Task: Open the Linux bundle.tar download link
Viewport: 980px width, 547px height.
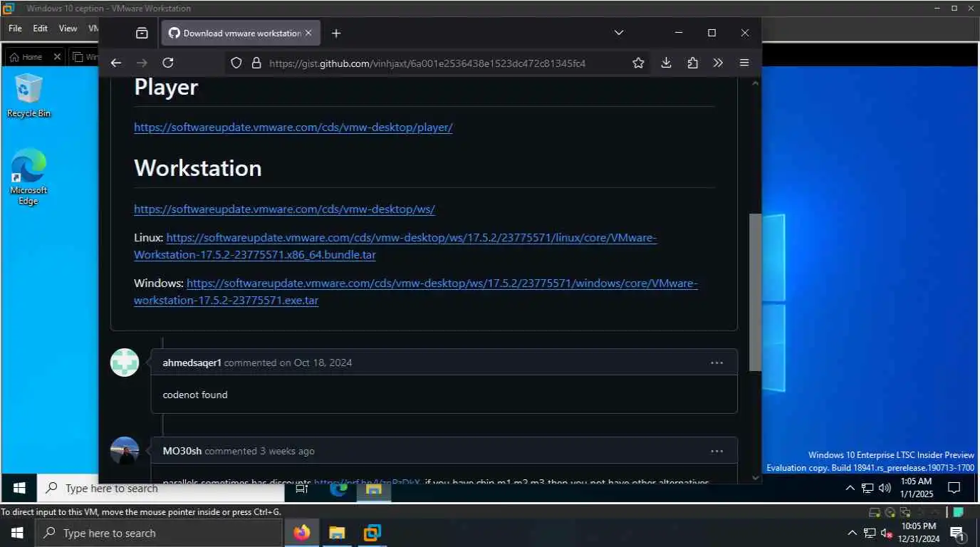Action: point(395,246)
